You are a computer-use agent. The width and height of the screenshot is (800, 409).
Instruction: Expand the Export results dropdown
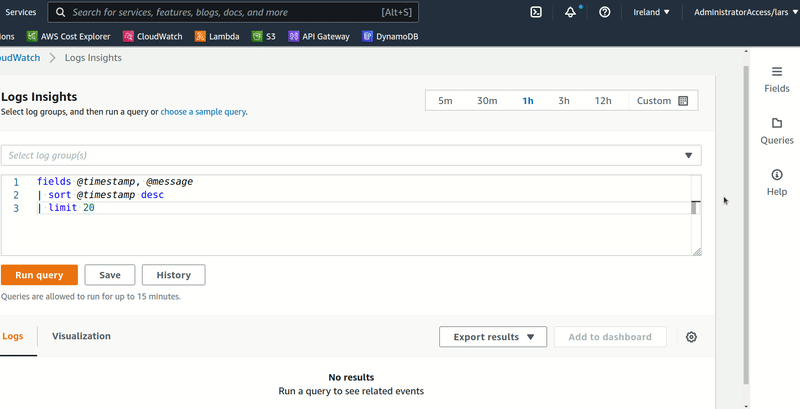pyautogui.click(x=493, y=337)
